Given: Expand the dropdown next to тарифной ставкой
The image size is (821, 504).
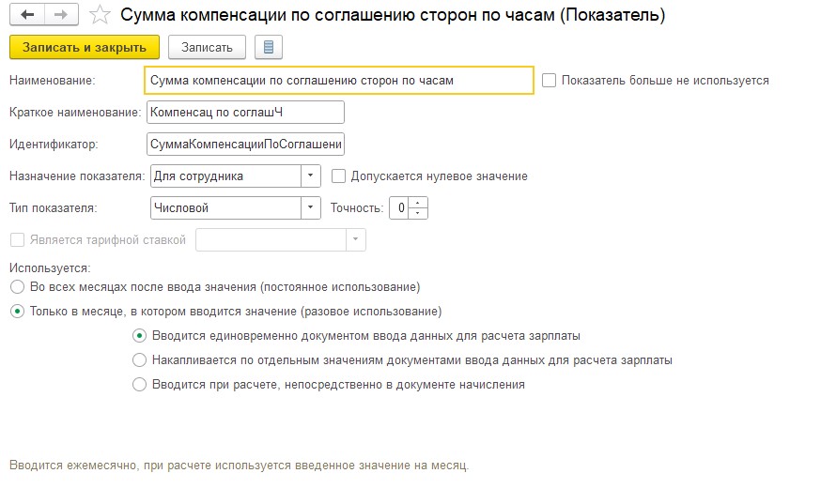Looking at the screenshot, I should [355, 239].
